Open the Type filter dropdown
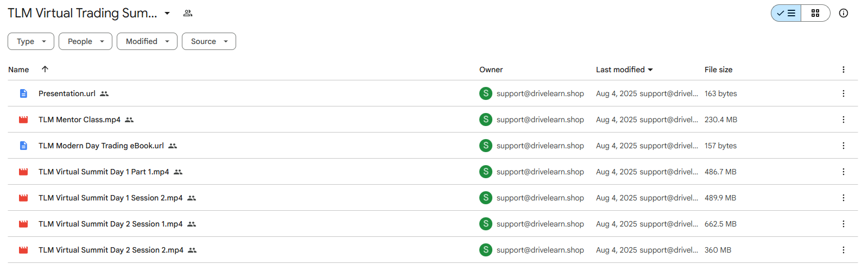This screenshot has height=270, width=868. [31, 41]
